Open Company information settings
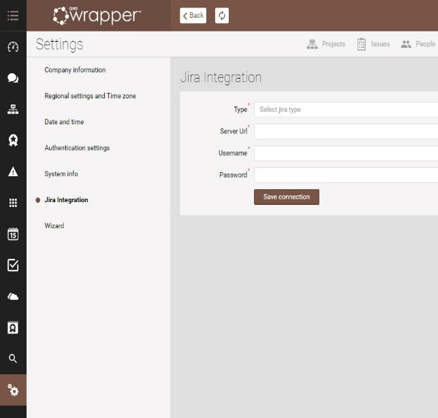 coord(75,70)
